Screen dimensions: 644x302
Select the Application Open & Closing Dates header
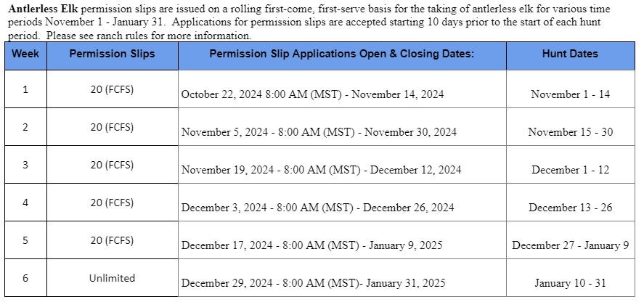341,54
